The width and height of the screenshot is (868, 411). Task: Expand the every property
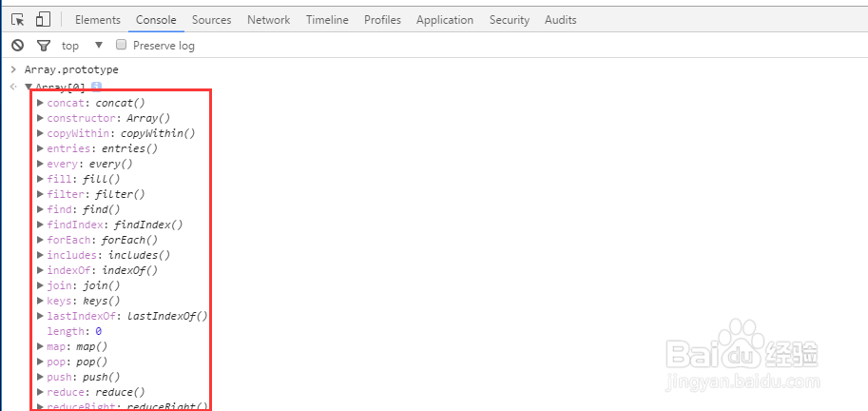pos(40,164)
